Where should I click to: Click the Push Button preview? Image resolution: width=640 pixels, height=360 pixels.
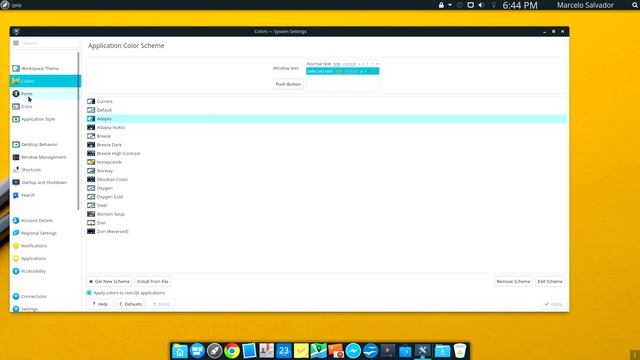(288, 84)
